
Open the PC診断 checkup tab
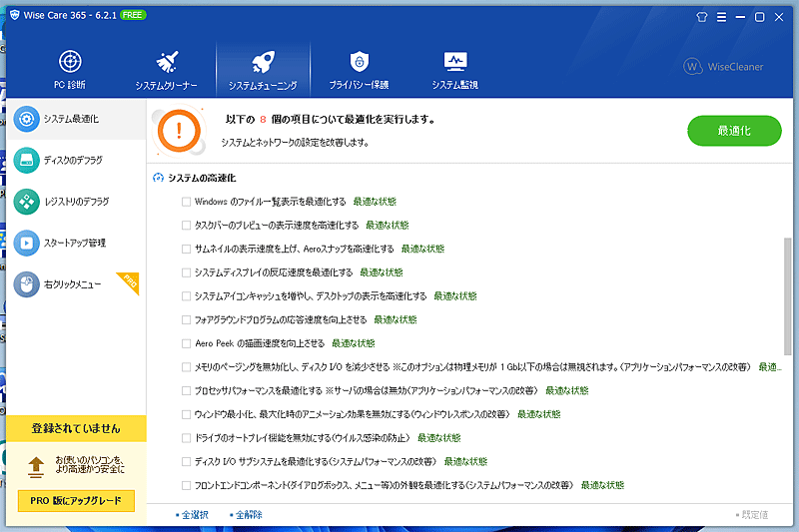(x=70, y=69)
